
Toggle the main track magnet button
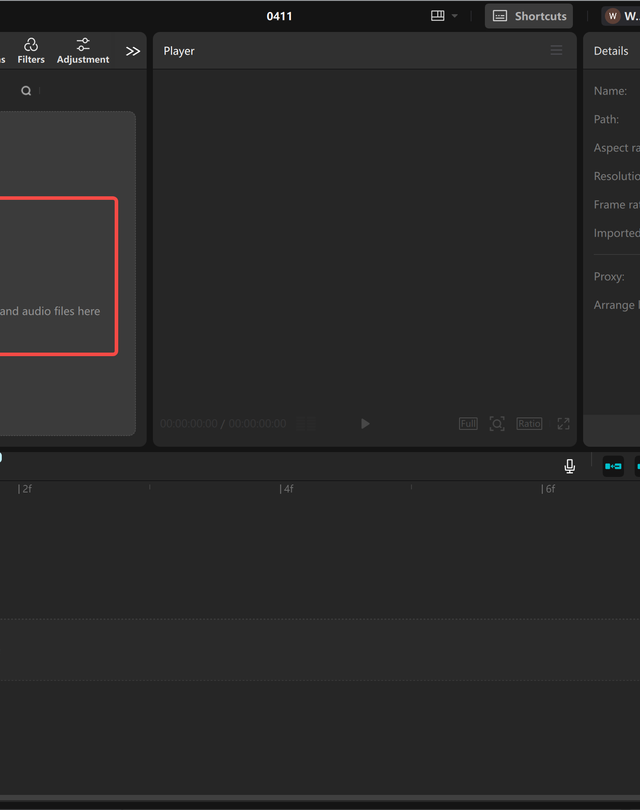(x=613, y=466)
